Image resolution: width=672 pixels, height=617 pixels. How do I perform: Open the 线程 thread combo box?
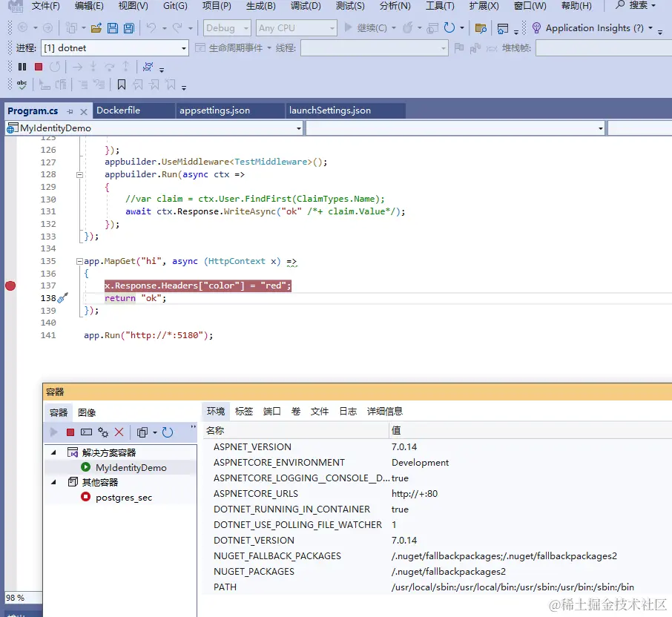pos(374,48)
